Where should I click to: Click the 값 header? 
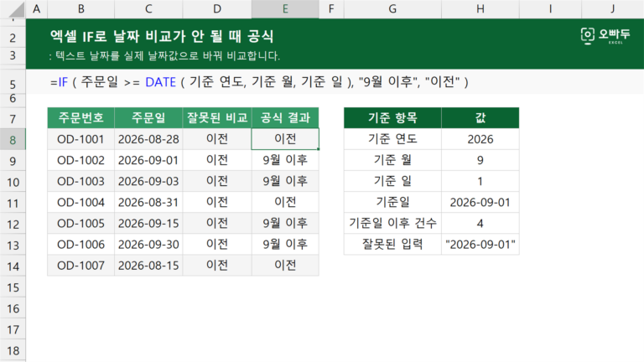tap(480, 118)
